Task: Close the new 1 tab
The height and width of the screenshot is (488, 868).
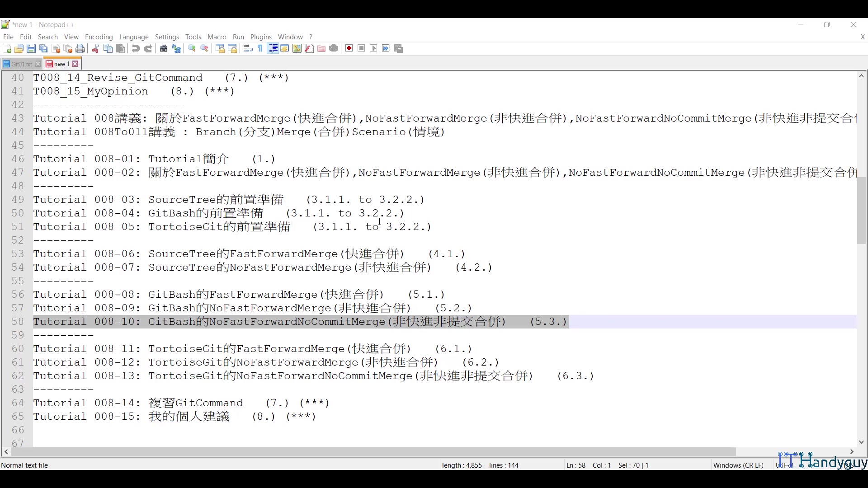Action: (75, 64)
